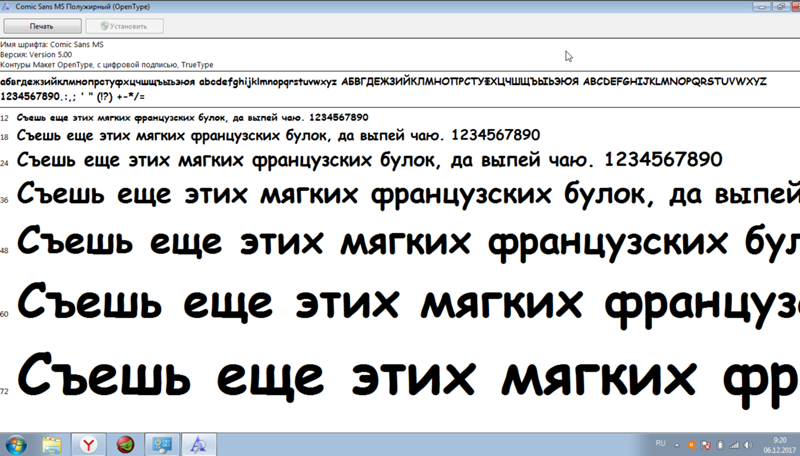Click the size 18 sample sentence

point(278,135)
